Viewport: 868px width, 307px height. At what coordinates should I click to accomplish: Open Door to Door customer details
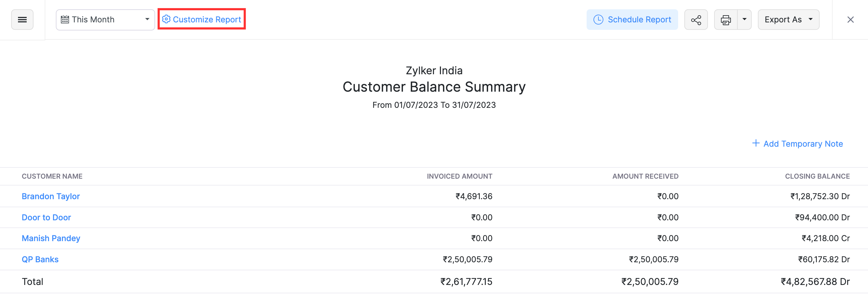[x=46, y=217]
